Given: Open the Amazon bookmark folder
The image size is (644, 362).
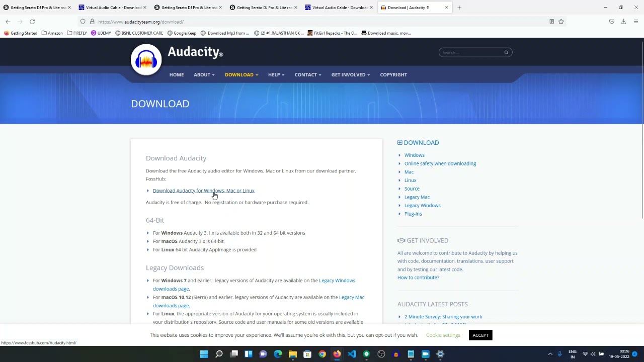Looking at the screenshot, I should 52,33.
